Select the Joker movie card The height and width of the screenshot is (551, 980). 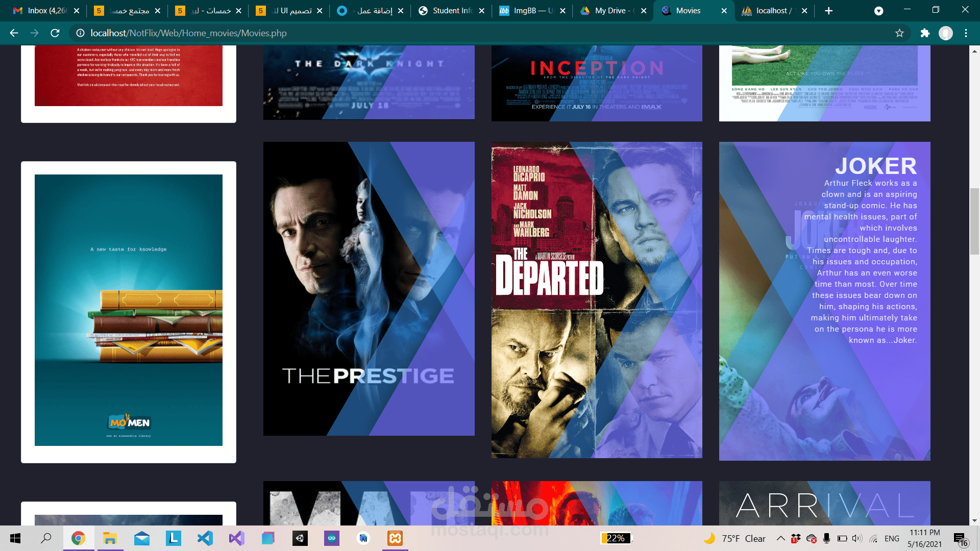point(824,301)
